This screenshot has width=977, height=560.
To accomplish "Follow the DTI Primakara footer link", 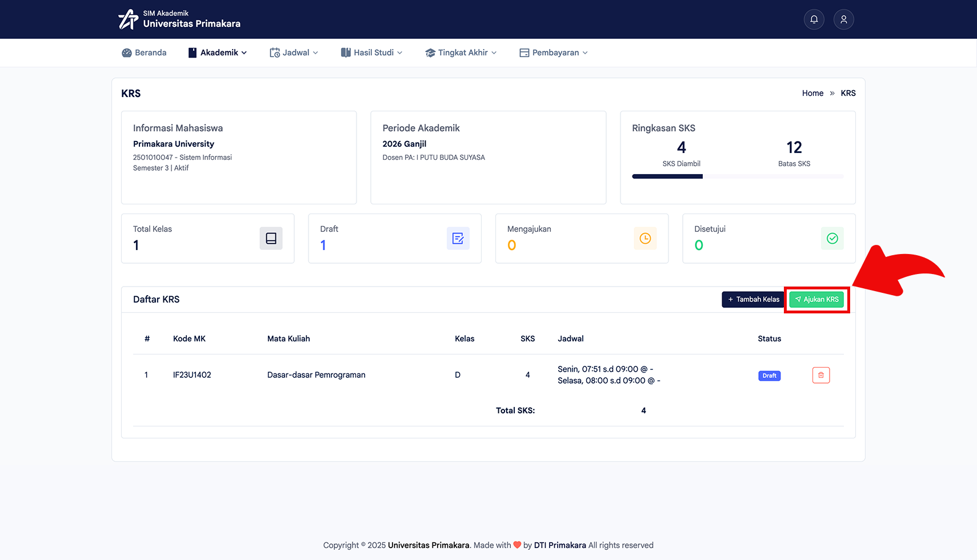I will coord(560,545).
